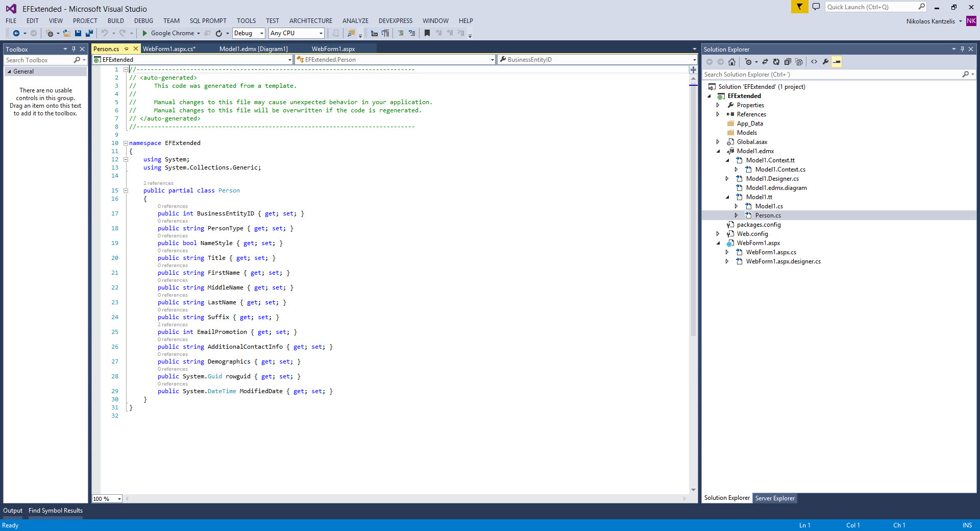Image resolution: width=980 pixels, height=531 pixels.
Task: Click the Show All Files icon
Action: [799, 62]
